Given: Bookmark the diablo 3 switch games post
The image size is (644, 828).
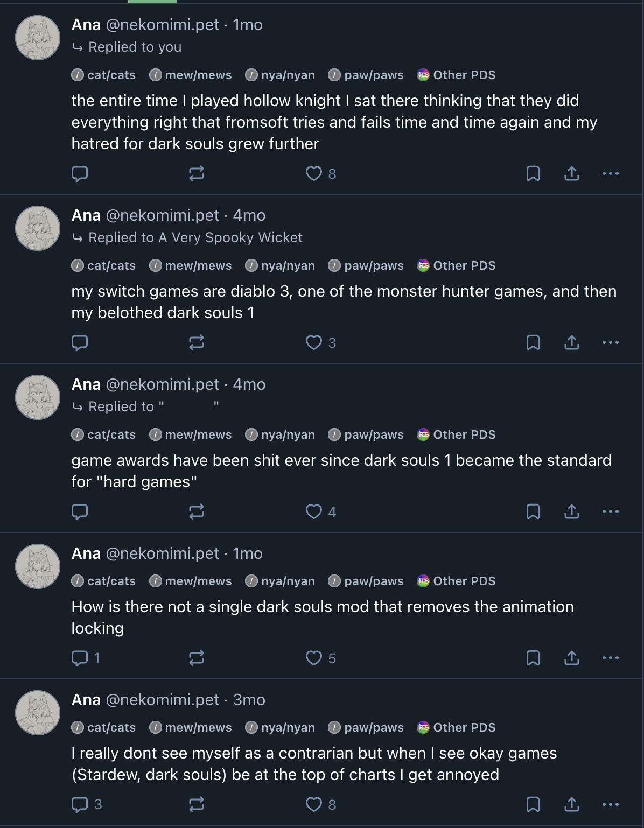Looking at the screenshot, I should (533, 343).
